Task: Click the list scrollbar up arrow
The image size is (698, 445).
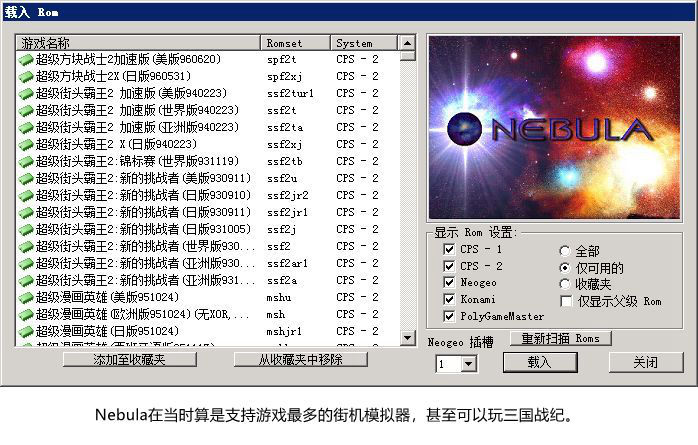Action: [x=407, y=43]
